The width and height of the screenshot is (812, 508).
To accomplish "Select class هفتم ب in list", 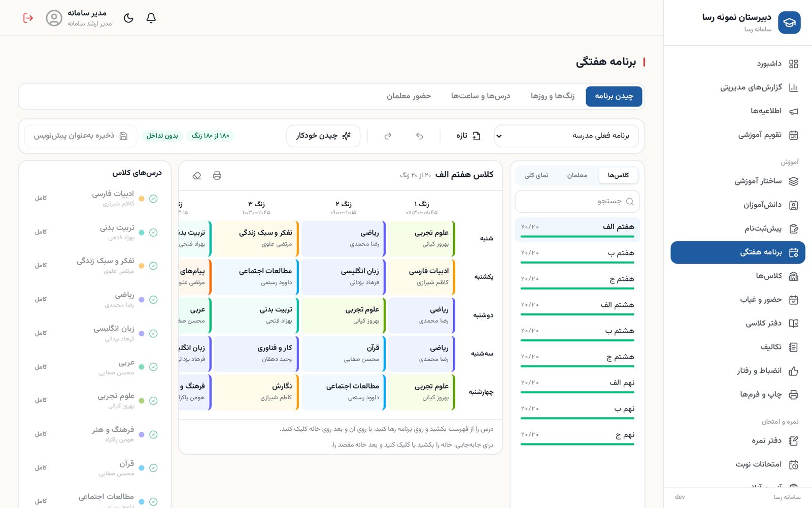I will point(577,255).
